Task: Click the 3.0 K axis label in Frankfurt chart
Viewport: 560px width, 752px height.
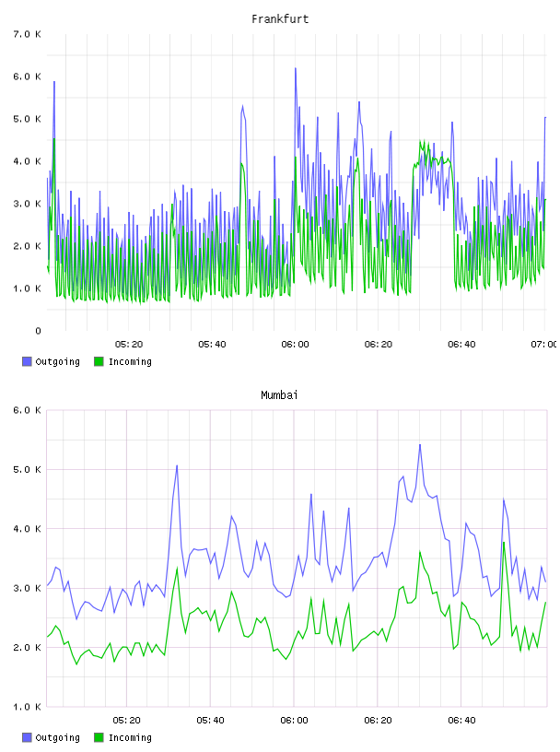Action: 28,204
